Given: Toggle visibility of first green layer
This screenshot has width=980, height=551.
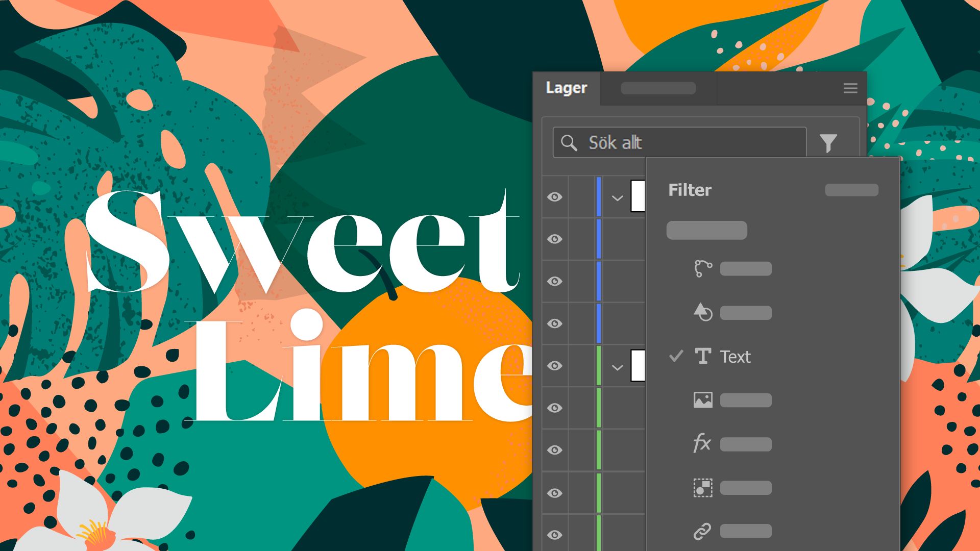Looking at the screenshot, I should (x=555, y=366).
